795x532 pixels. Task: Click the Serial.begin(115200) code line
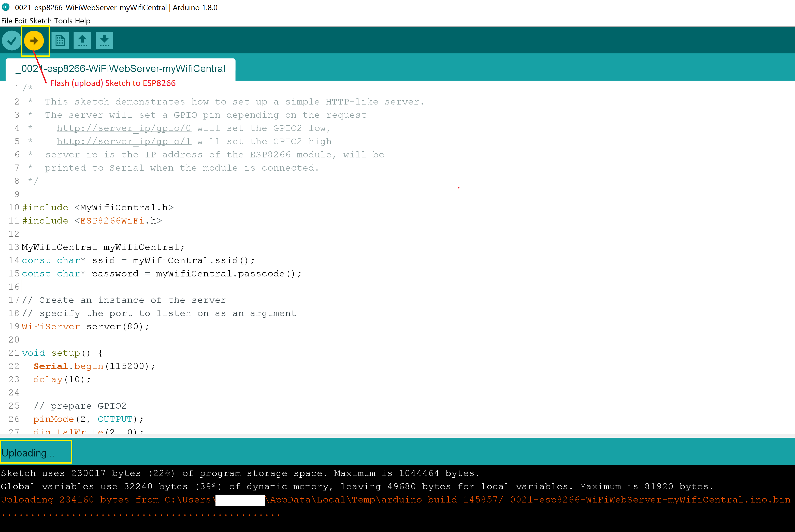click(x=94, y=366)
